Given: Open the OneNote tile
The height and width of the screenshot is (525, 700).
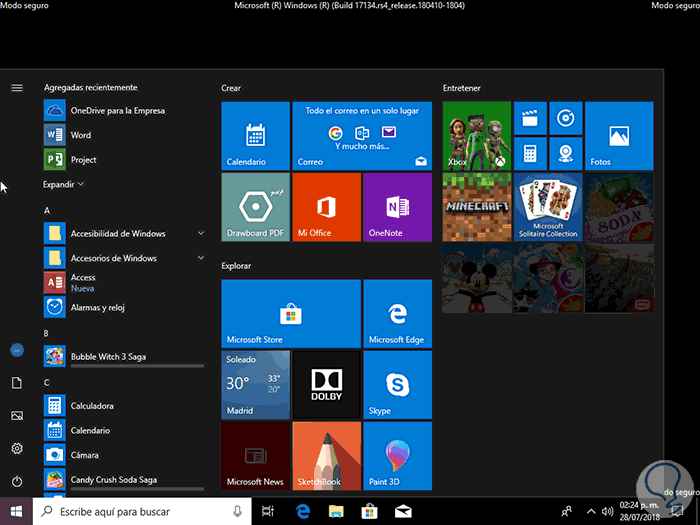Looking at the screenshot, I should click(x=397, y=207).
